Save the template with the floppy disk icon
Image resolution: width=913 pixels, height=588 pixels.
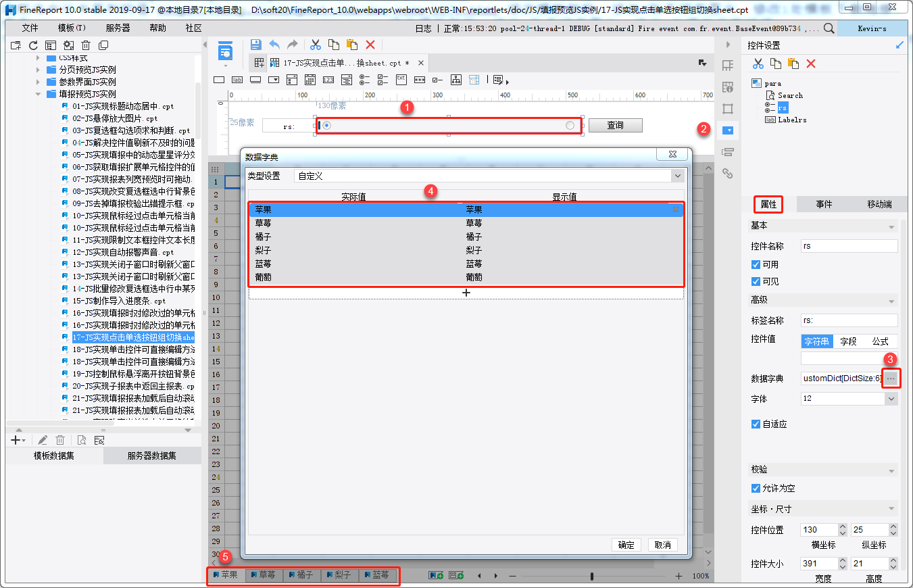pyautogui.click(x=256, y=45)
